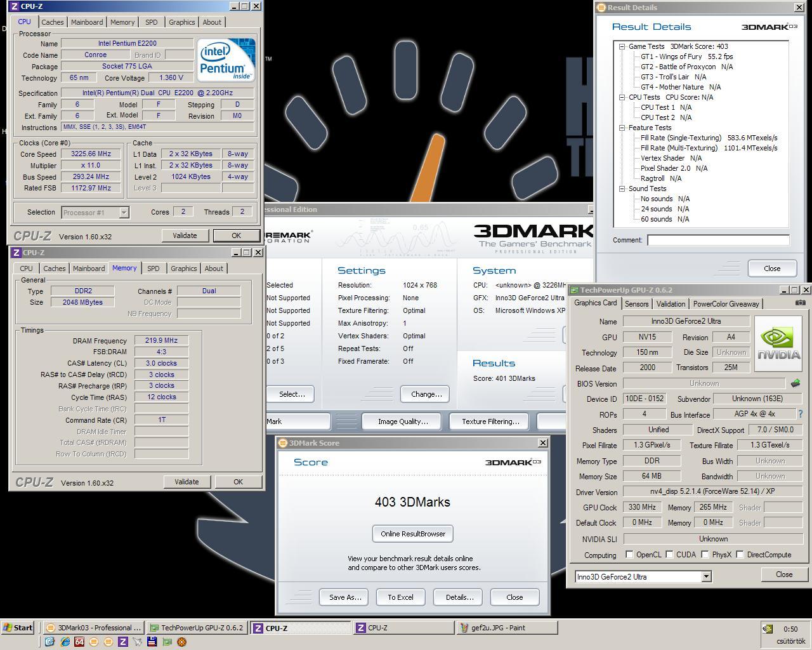812x650 pixels.
Task: Launch Internet Explorer from quick launch
Action: [x=65, y=642]
